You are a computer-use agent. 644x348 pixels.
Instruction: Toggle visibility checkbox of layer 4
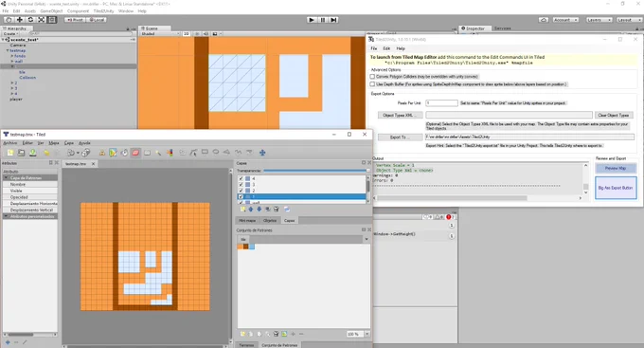(241, 178)
